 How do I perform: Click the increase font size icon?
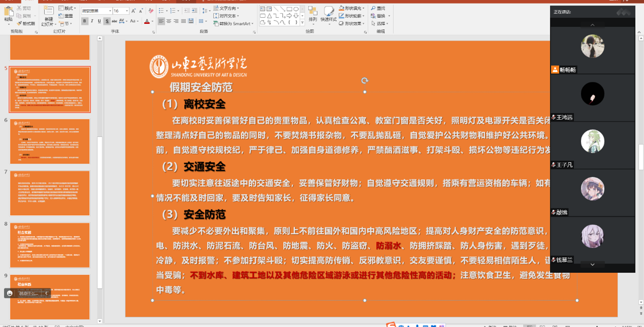point(133,11)
